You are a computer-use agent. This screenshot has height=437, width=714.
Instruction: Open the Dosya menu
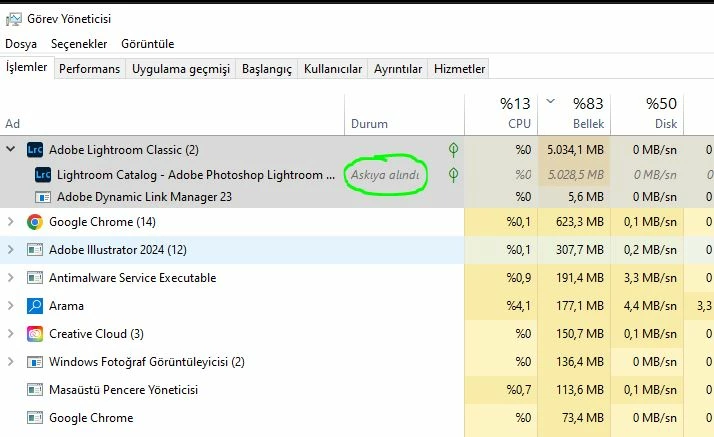(21, 44)
